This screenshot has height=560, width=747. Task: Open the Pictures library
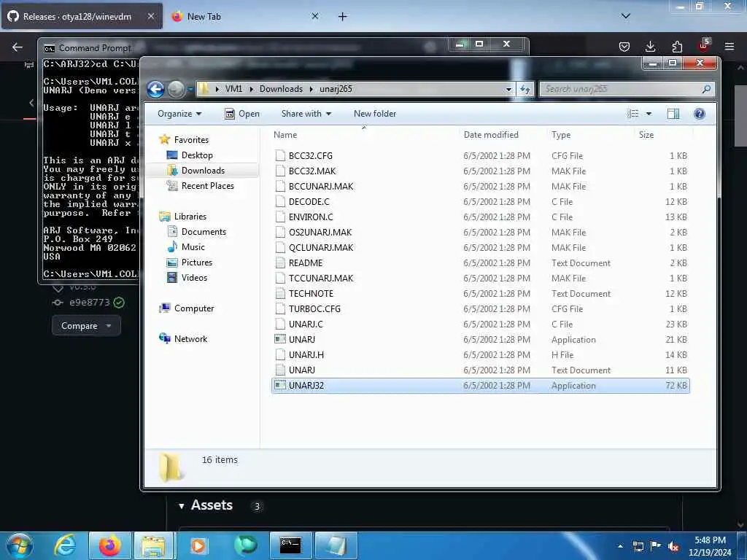(x=196, y=262)
